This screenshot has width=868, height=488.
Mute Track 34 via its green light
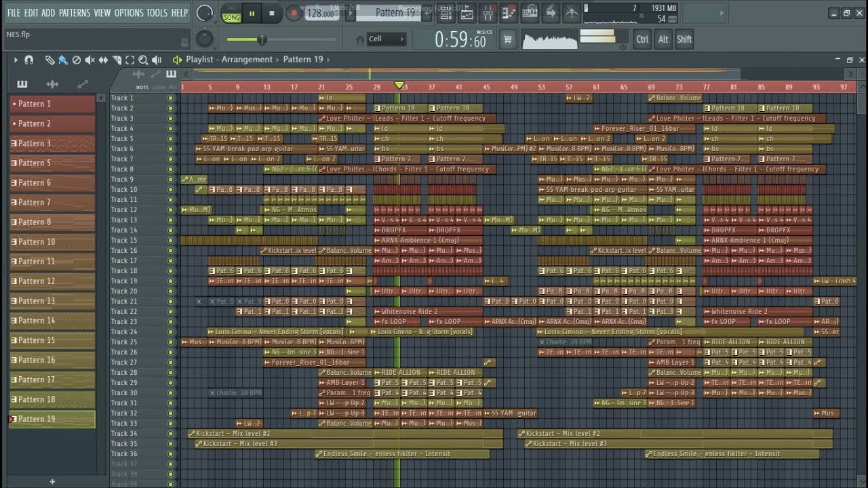[170, 434]
